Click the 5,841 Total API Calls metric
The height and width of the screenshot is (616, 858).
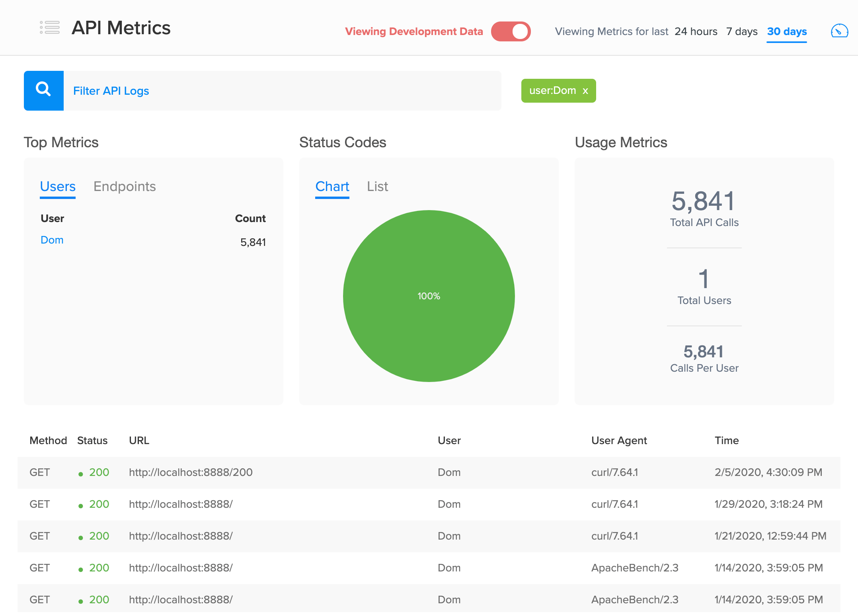pos(704,204)
